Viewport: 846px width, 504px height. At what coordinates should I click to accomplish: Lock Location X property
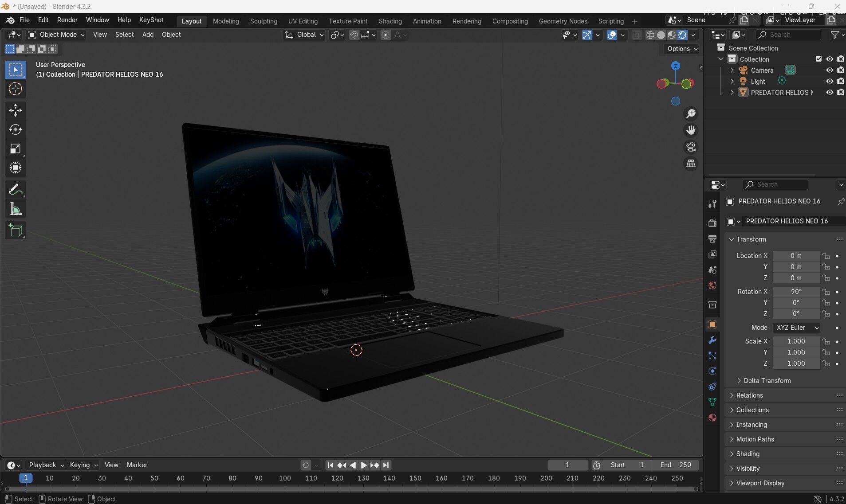[x=826, y=256]
